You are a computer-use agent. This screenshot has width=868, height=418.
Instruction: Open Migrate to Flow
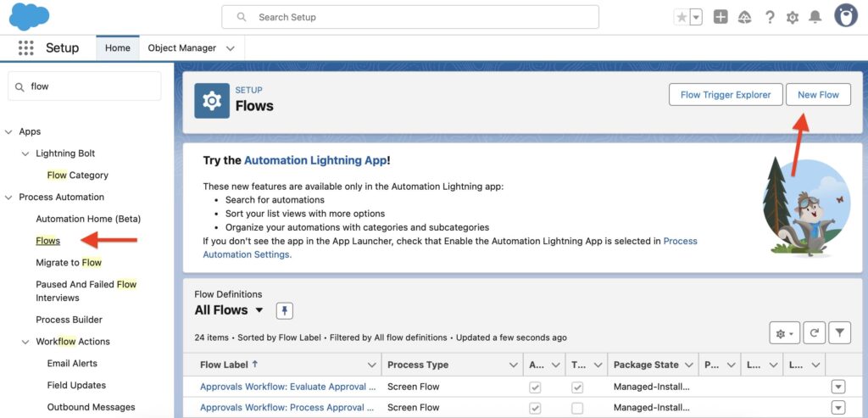tap(69, 263)
